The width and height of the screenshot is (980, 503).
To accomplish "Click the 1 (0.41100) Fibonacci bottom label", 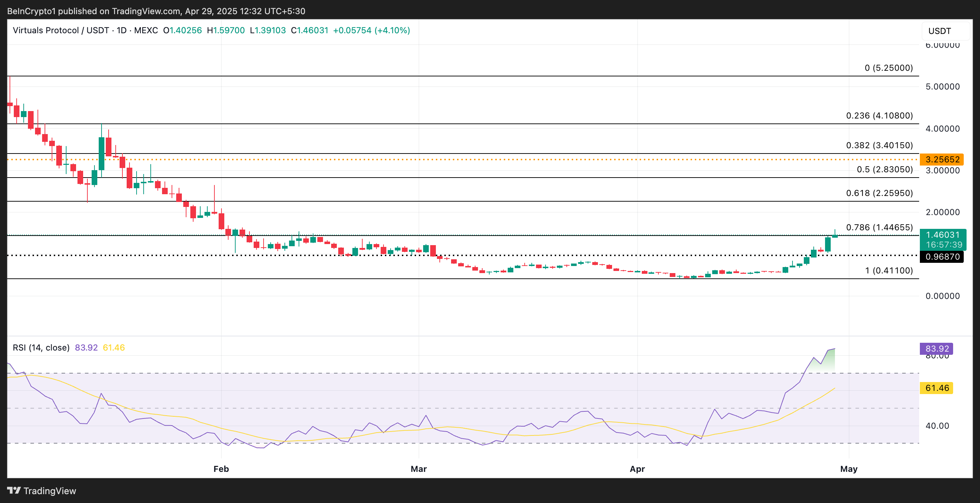I will click(x=888, y=271).
